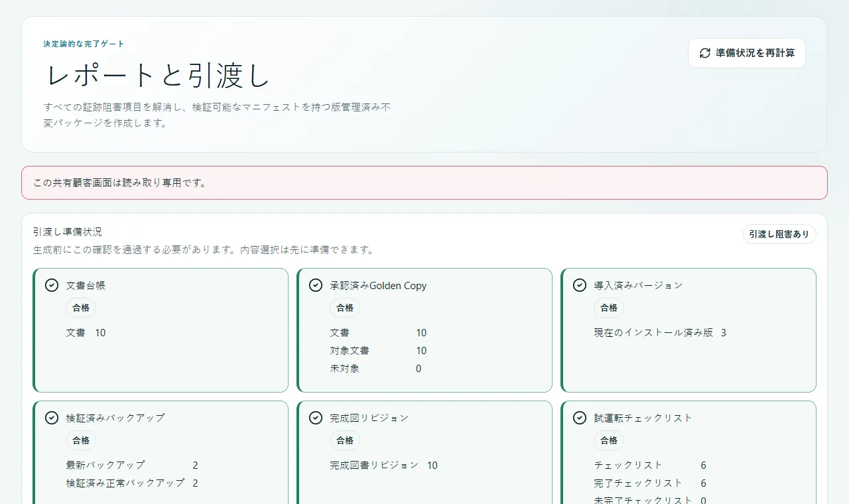
Task: Click the 引渡し準備状況 section title
Action: tap(68, 232)
